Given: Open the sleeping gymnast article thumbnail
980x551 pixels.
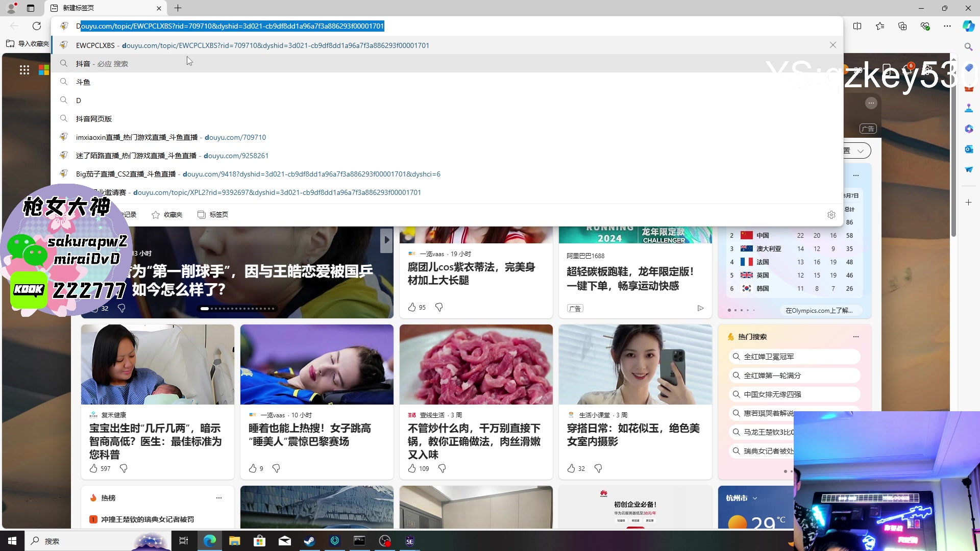Looking at the screenshot, I should tap(316, 365).
